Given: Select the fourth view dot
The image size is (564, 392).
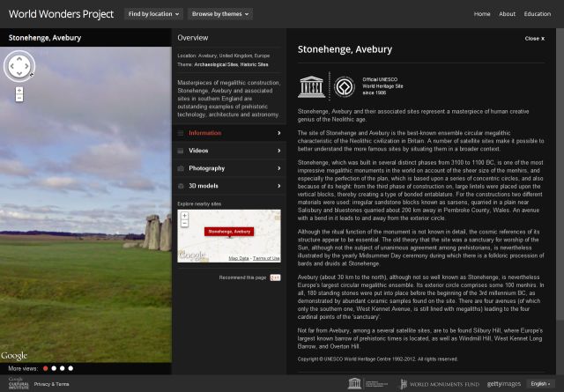Looking at the screenshot, I should click(70, 368).
